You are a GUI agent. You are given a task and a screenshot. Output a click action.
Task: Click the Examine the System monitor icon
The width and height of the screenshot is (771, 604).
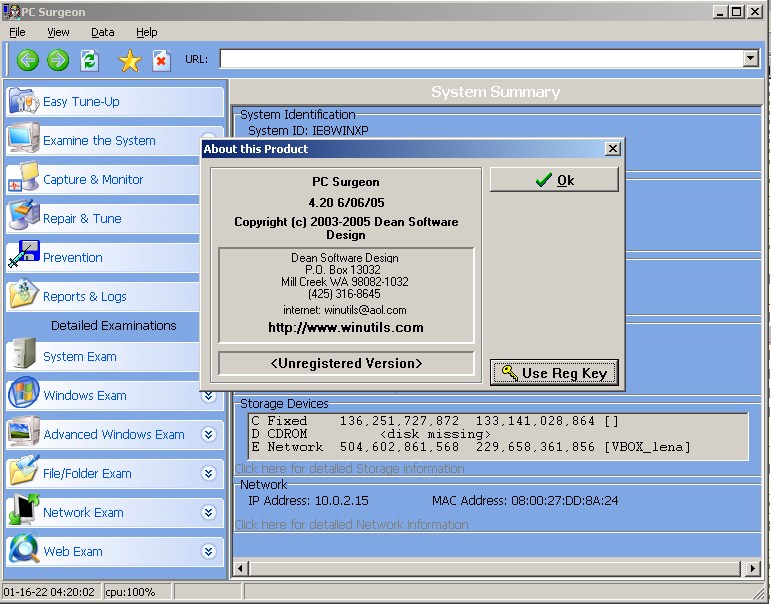point(24,139)
